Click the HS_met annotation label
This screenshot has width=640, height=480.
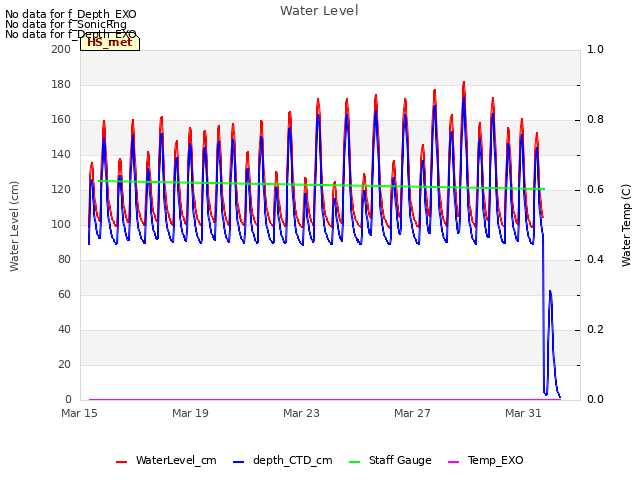[110, 43]
